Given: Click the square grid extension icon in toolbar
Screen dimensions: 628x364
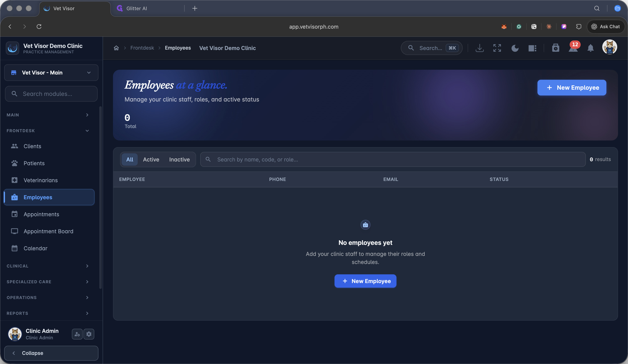Looking at the screenshot, I should coord(534,27).
